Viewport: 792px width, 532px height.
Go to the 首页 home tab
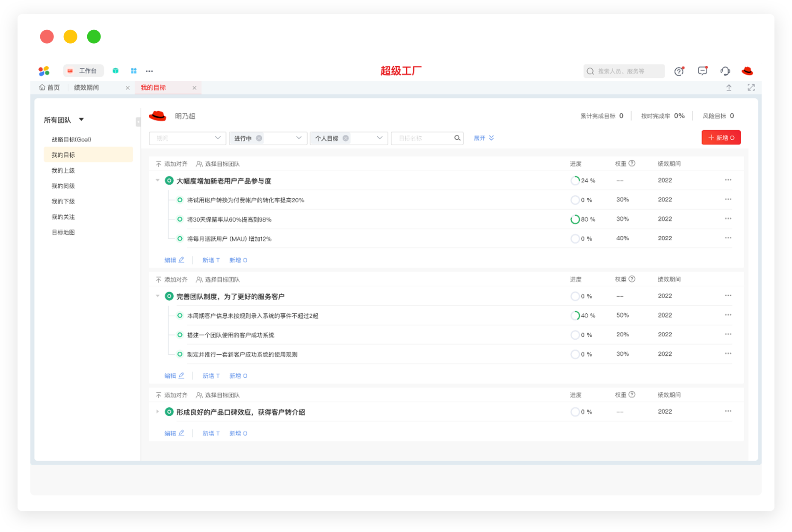(49, 88)
